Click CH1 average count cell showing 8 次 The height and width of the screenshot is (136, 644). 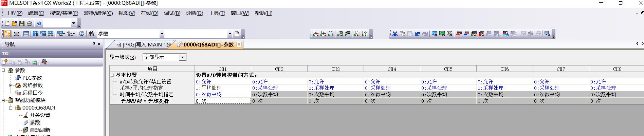pos(223,101)
